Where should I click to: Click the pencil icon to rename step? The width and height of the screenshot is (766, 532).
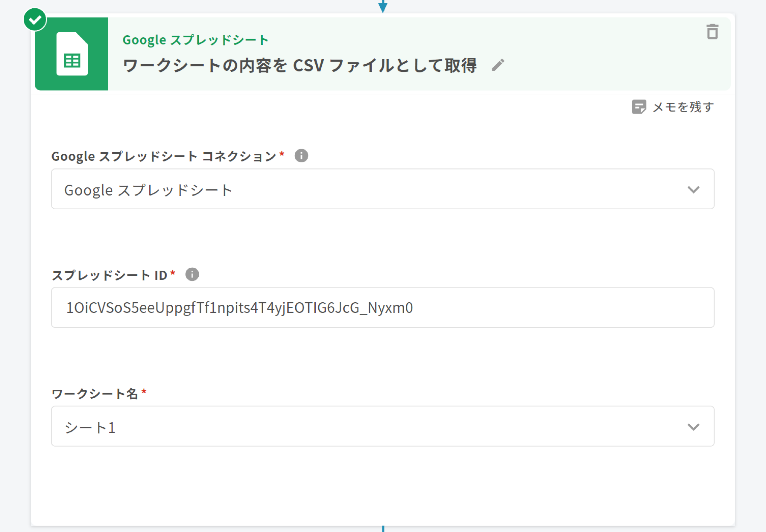tap(498, 65)
